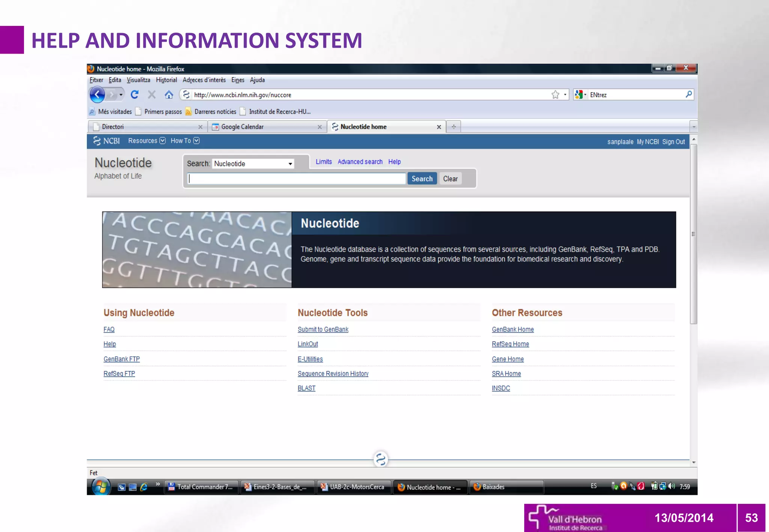
Task: Launch Internet Explorer from quick launch
Action: [x=144, y=487]
